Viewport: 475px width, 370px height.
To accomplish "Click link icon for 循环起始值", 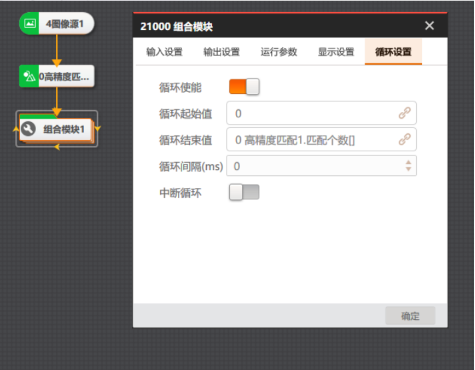I will click(404, 113).
